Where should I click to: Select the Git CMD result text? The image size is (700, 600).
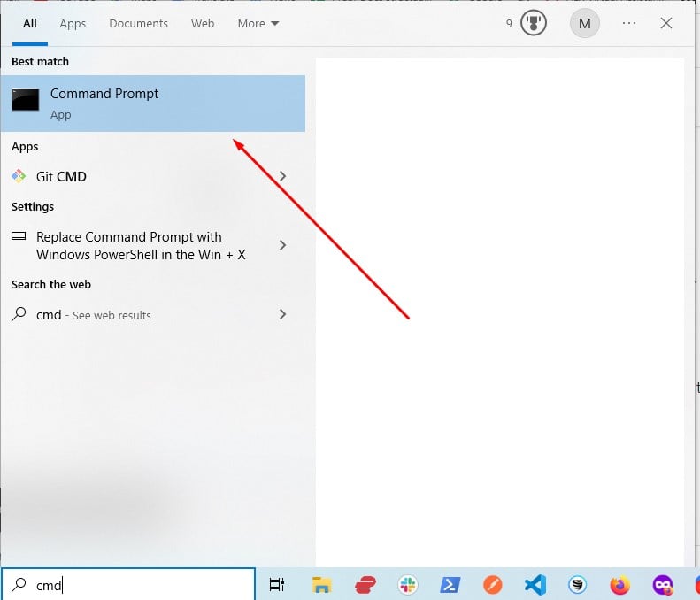click(x=61, y=177)
